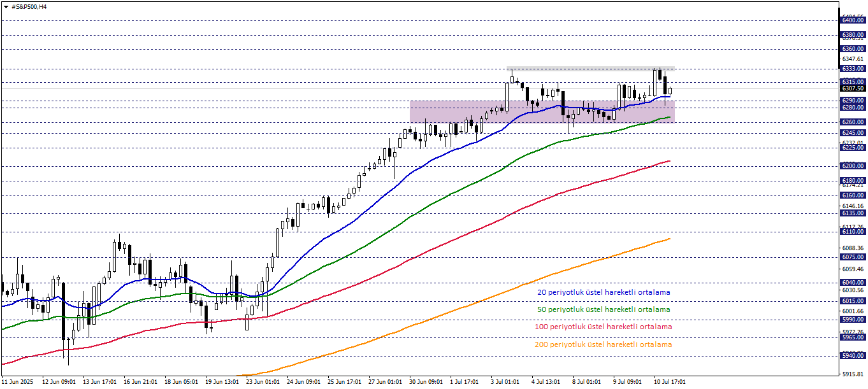The image size is (868, 389).
Task: Click the 6015.00 price level label
Action: [x=853, y=301]
